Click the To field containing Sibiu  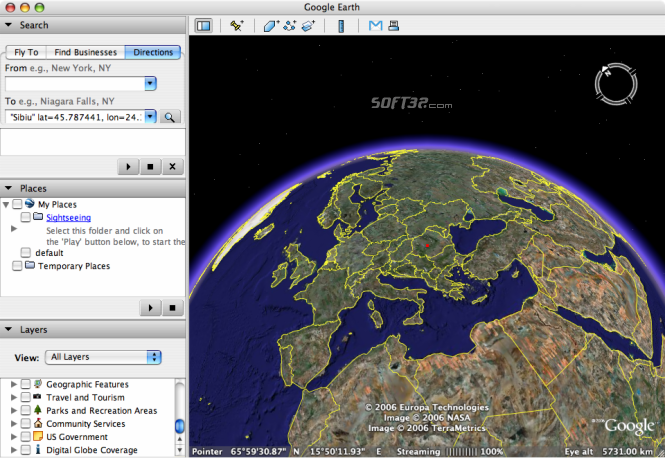75,117
